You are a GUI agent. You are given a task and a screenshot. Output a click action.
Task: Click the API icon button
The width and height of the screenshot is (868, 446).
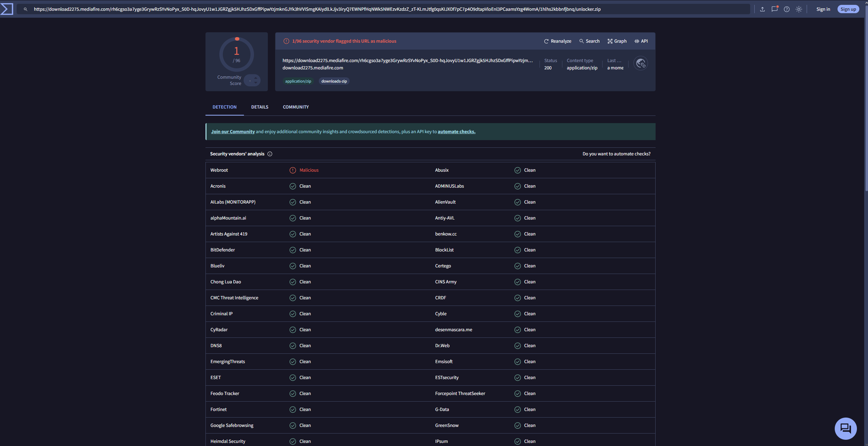tap(641, 41)
